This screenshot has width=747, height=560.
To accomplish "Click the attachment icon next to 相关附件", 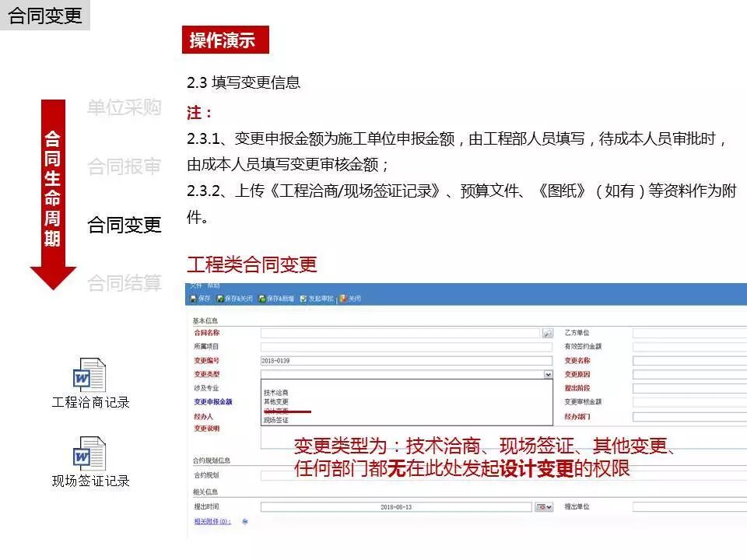I will click(x=245, y=522).
